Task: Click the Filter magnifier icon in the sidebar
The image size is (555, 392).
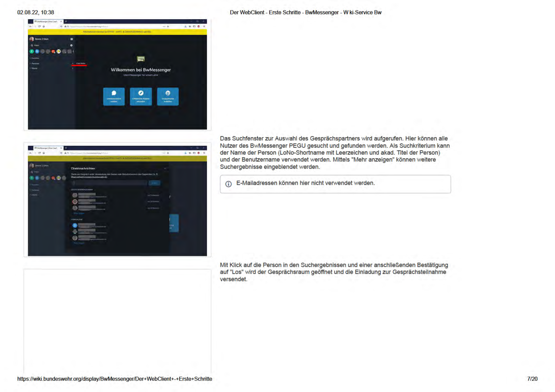Action: [32, 45]
